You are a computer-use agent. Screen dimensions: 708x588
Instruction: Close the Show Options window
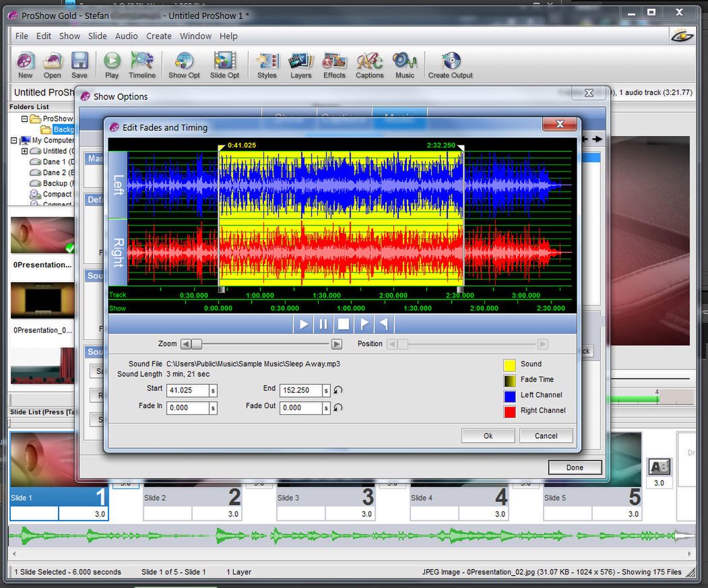click(x=589, y=93)
